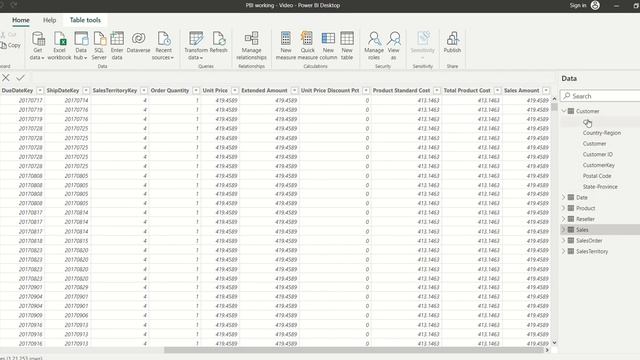Commit the formula bar entry
This screenshot has width=640, height=360.
(x=20, y=78)
